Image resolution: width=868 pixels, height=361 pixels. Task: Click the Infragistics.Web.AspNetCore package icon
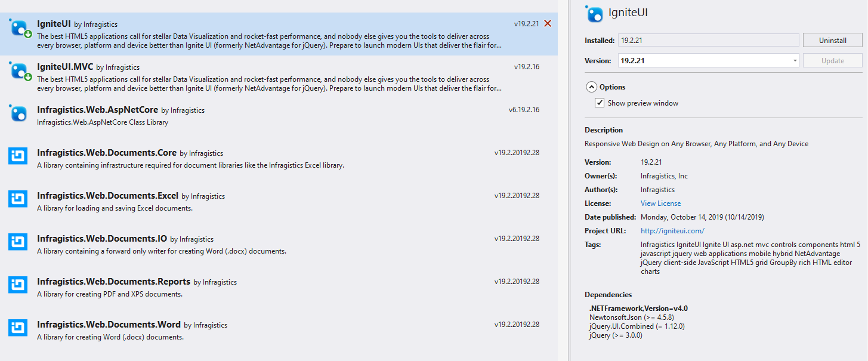(x=18, y=113)
